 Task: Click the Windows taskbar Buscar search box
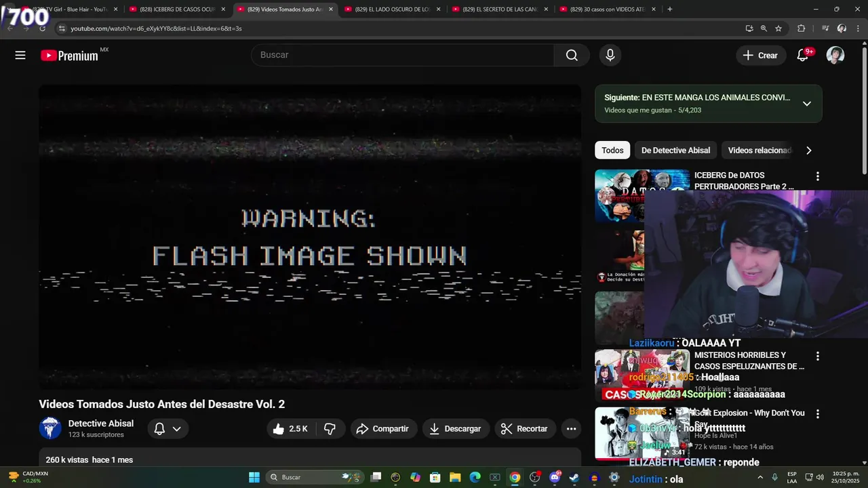(315, 477)
